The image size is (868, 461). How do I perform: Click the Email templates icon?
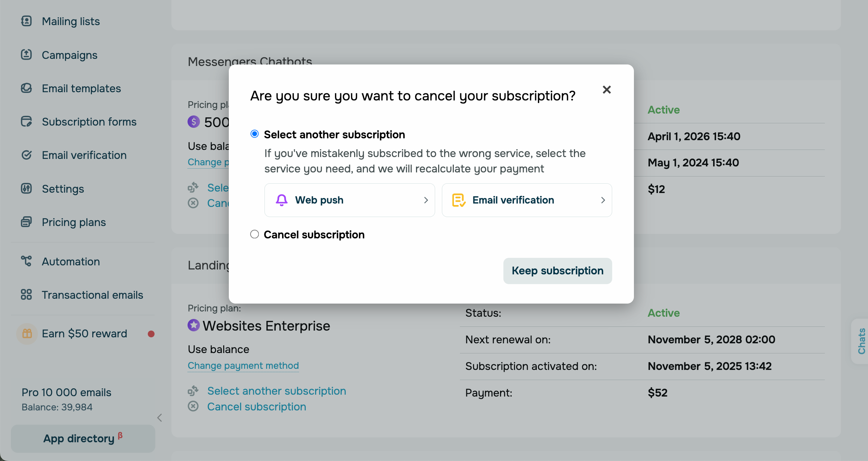coord(26,88)
